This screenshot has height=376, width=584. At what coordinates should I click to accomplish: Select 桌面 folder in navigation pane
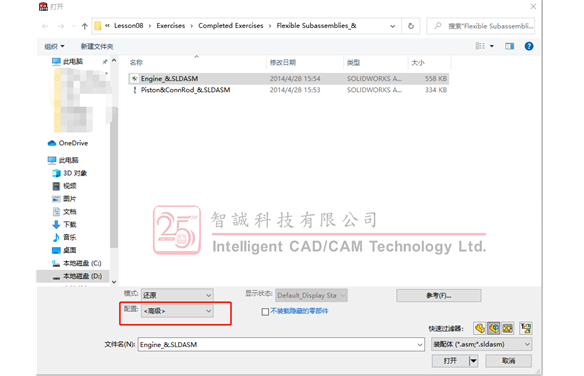(x=64, y=250)
